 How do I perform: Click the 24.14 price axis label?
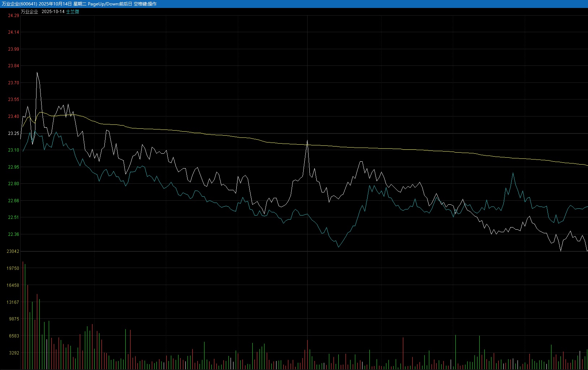click(x=14, y=32)
